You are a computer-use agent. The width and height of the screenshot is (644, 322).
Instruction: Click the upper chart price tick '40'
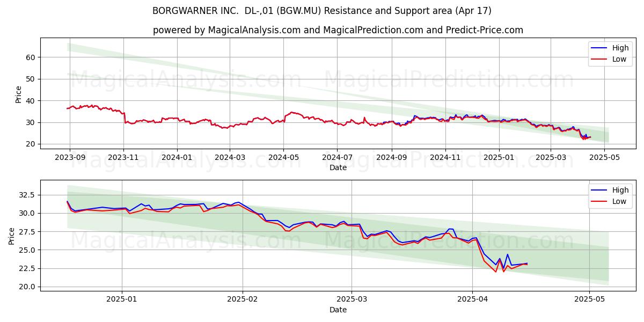click(30, 101)
